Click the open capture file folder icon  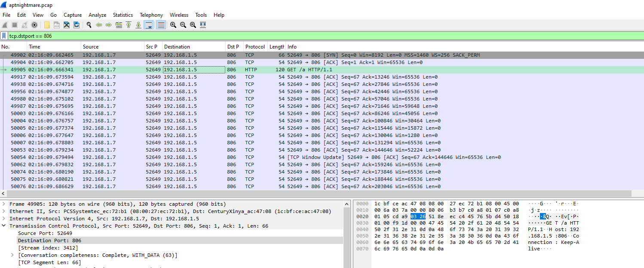coord(47,25)
